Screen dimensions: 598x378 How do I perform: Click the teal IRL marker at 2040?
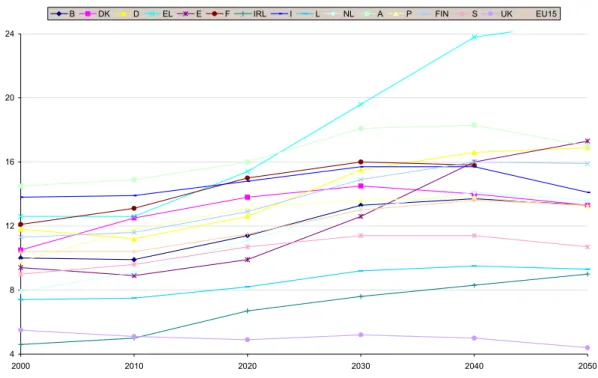tap(474, 285)
